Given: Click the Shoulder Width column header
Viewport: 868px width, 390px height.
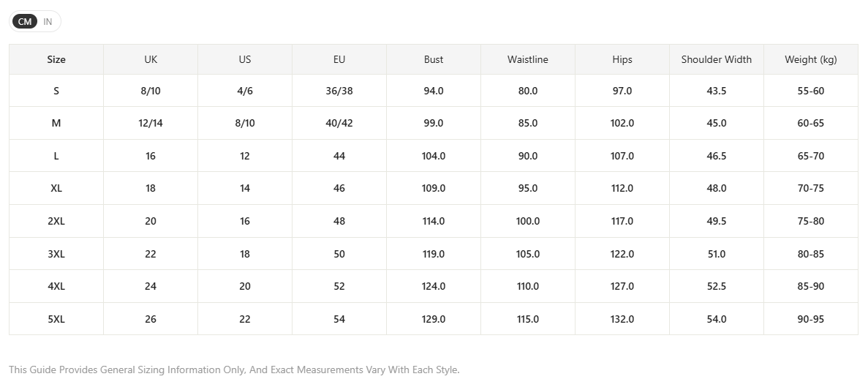Looking at the screenshot, I should 717,59.
